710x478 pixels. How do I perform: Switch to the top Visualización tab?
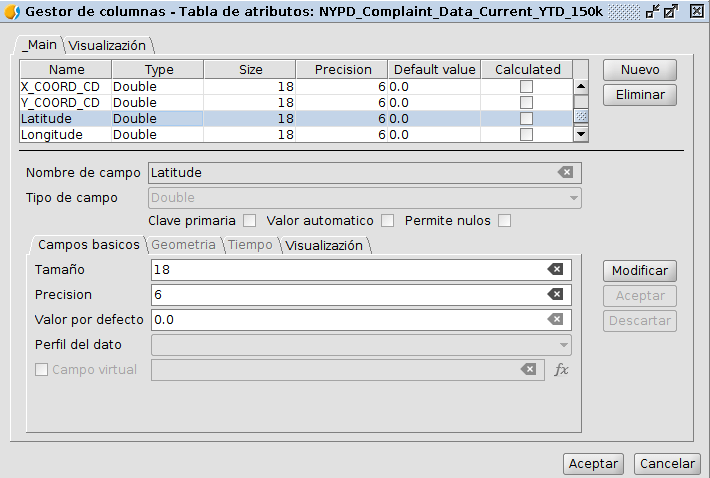pos(107,45)
